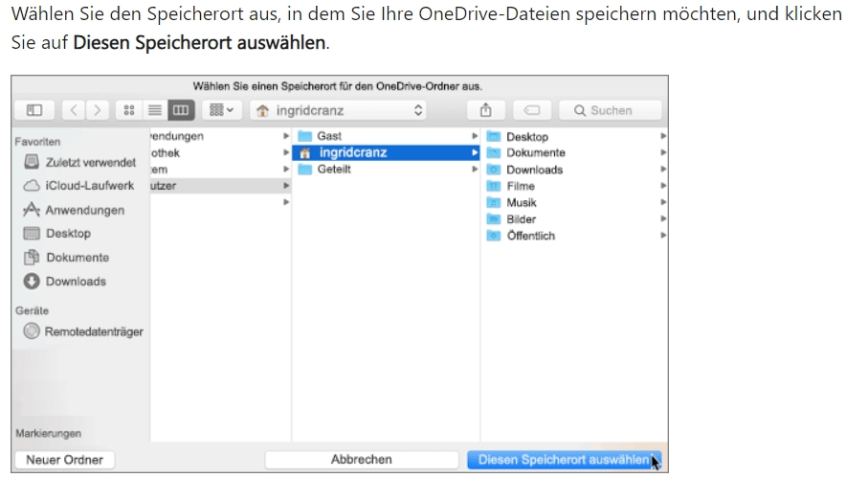The height and width of the screenshot is (478, 868).
Task: Click the Bilder folder icon
Action: 493,219
